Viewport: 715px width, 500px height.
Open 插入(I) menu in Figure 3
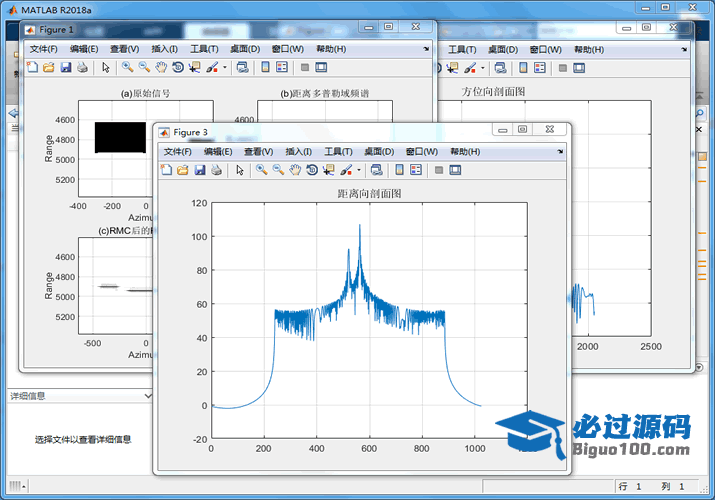[x=299, y=152]
